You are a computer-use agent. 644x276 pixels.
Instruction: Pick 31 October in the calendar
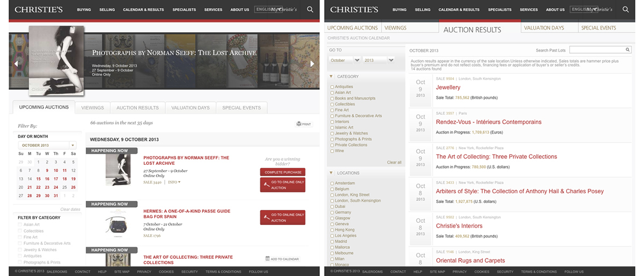[x=56, y=196]
